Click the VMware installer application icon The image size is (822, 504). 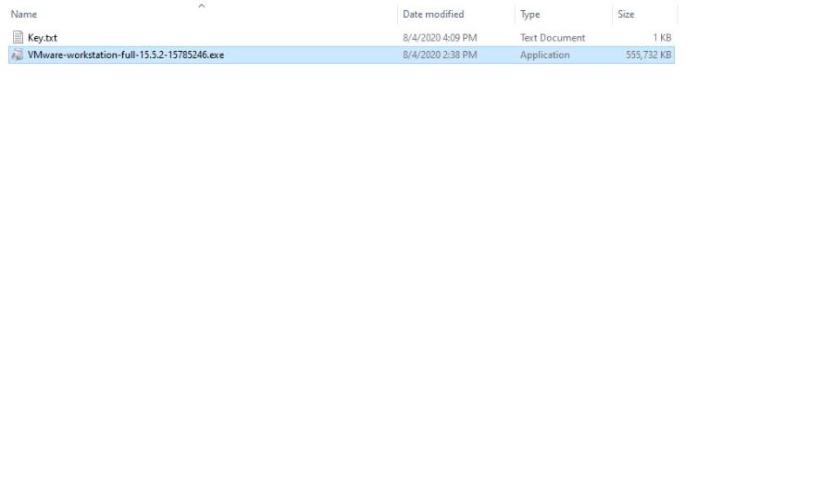[x=18, y=55]
